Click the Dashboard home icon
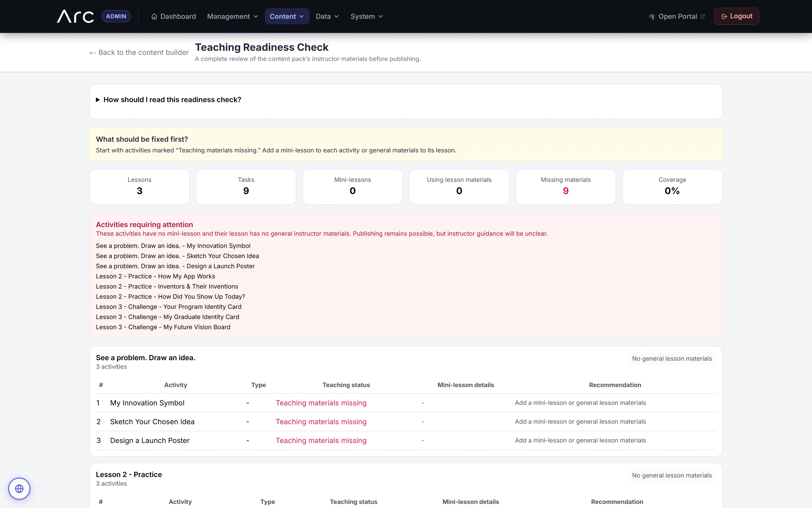This screenshot has width=812, height=508. click(x=154, y=17)
